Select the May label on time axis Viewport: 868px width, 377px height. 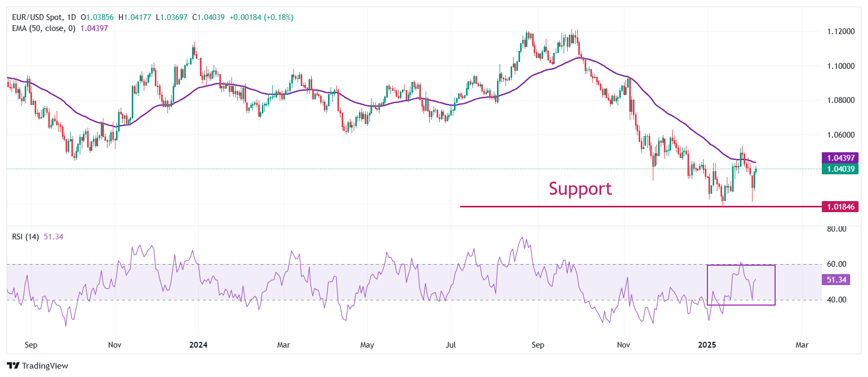(367, 345)
